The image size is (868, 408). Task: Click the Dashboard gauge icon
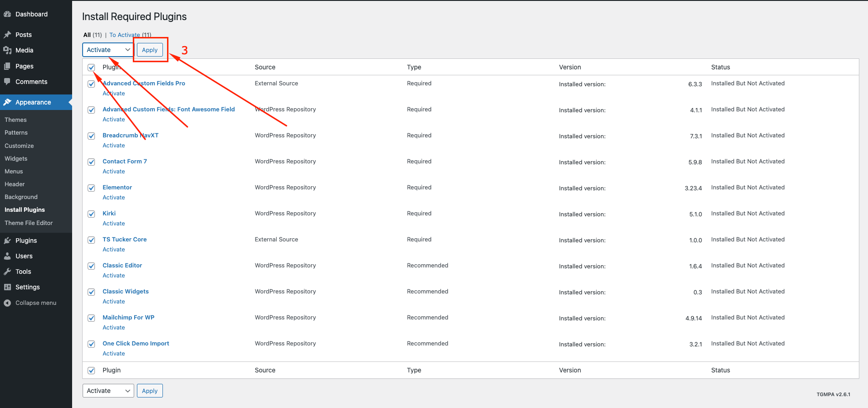click(7, 14)
